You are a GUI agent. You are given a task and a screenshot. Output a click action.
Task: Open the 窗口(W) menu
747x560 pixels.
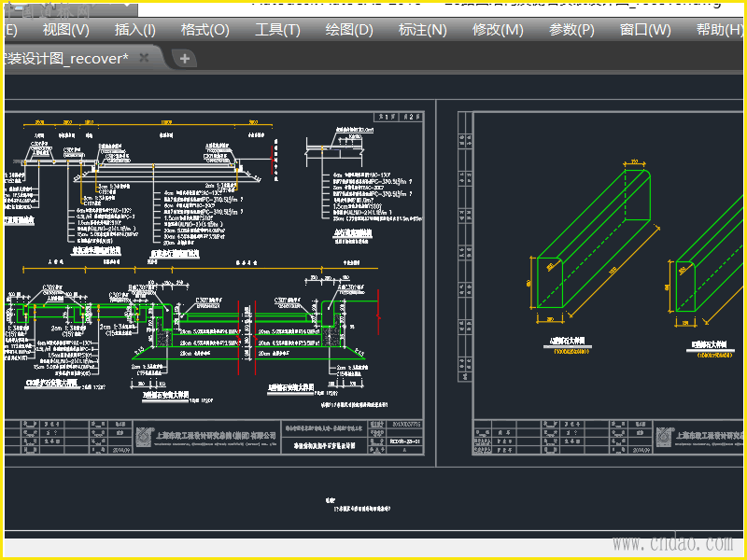645,30
